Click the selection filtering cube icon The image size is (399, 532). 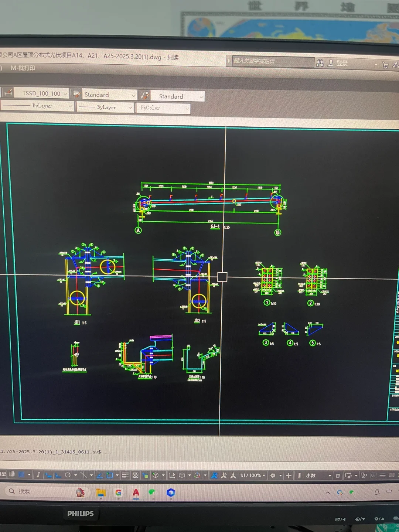(182, 475)
